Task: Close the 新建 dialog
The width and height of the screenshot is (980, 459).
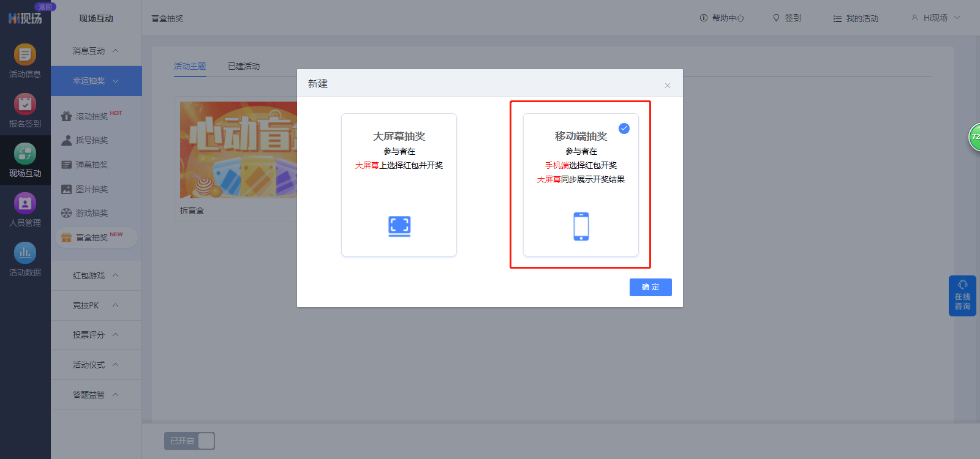Action: [668, 86]
